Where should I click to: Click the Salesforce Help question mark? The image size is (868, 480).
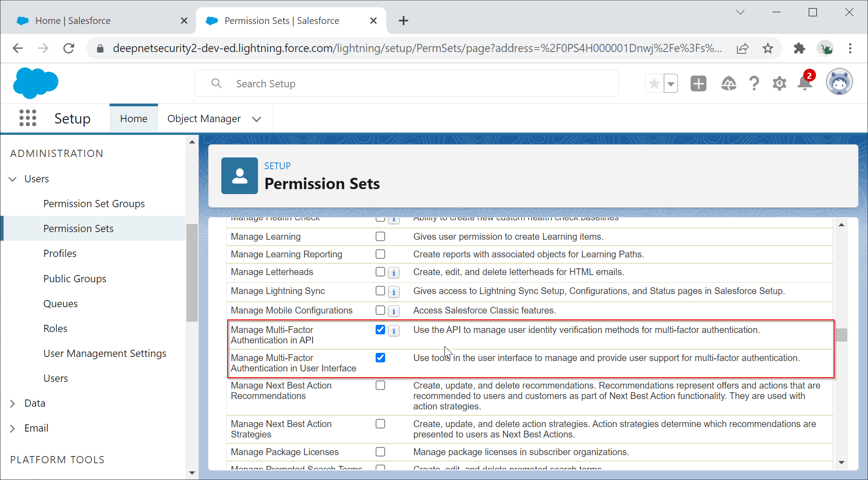[754, 84]
